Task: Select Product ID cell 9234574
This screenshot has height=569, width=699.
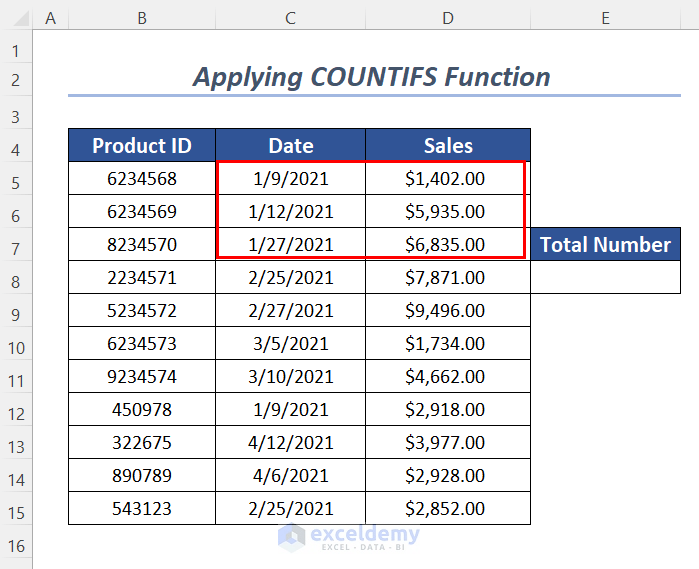Action: point(142,376)
